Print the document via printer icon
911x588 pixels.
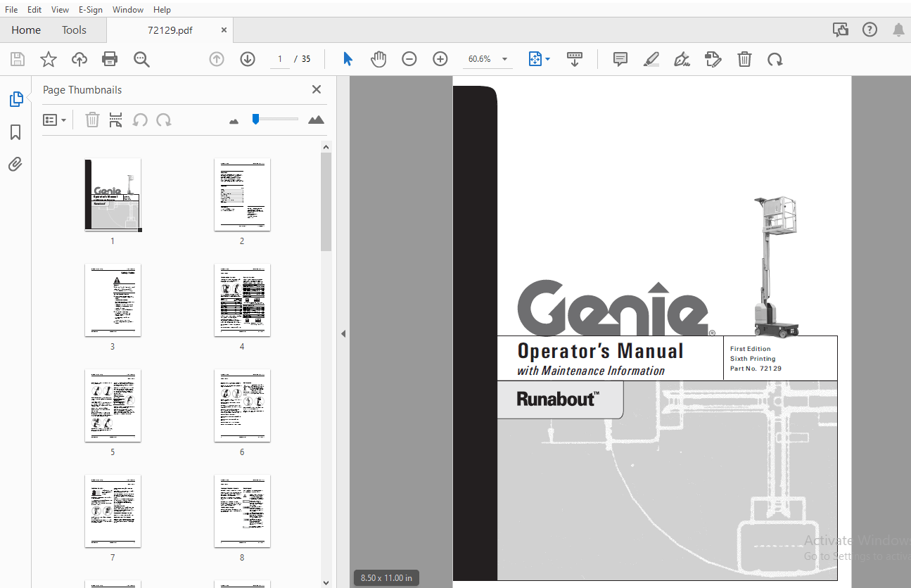[110, 59]
